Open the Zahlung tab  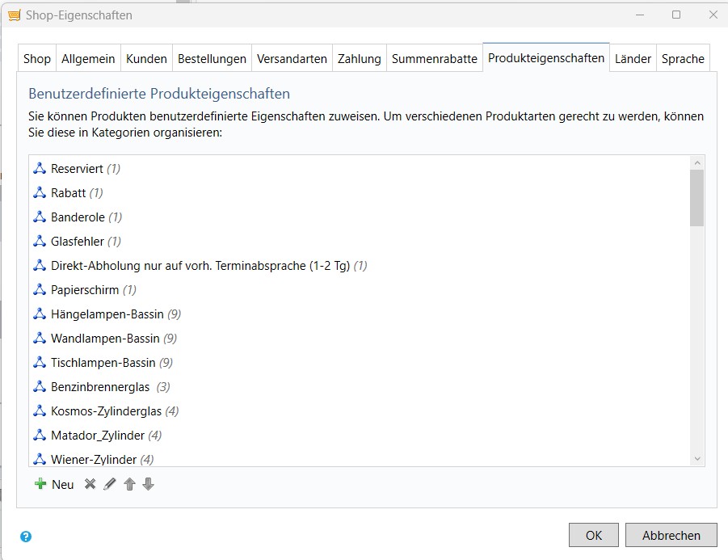point(359,58)
